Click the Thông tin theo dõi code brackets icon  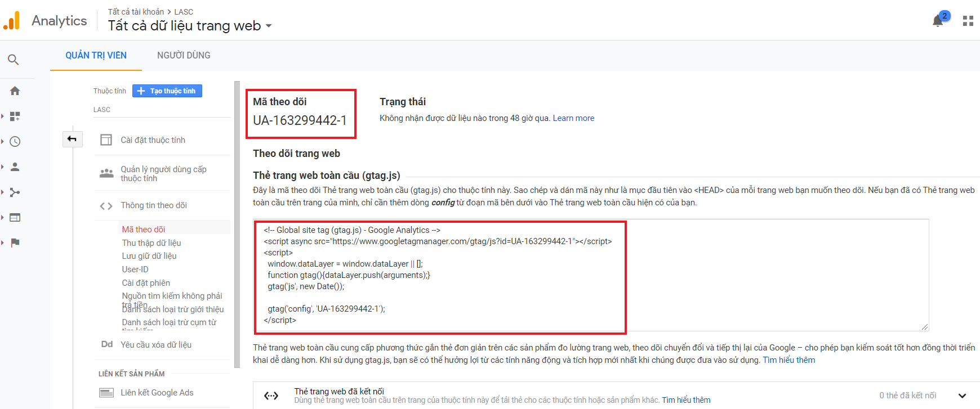(x=106, y=206)
